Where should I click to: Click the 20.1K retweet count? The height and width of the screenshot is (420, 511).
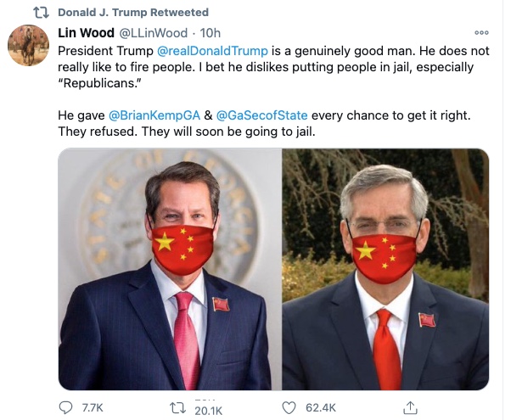(x=208, y=411)
